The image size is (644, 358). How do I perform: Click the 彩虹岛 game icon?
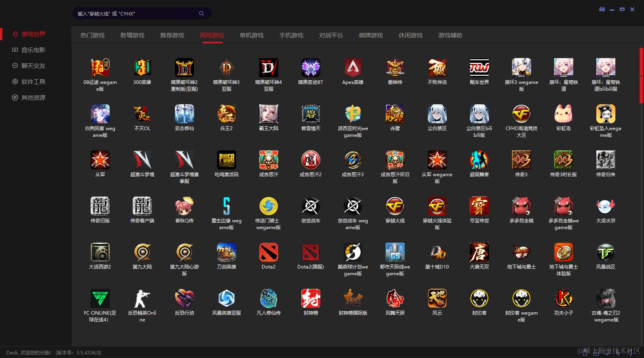tap(563, 114)
